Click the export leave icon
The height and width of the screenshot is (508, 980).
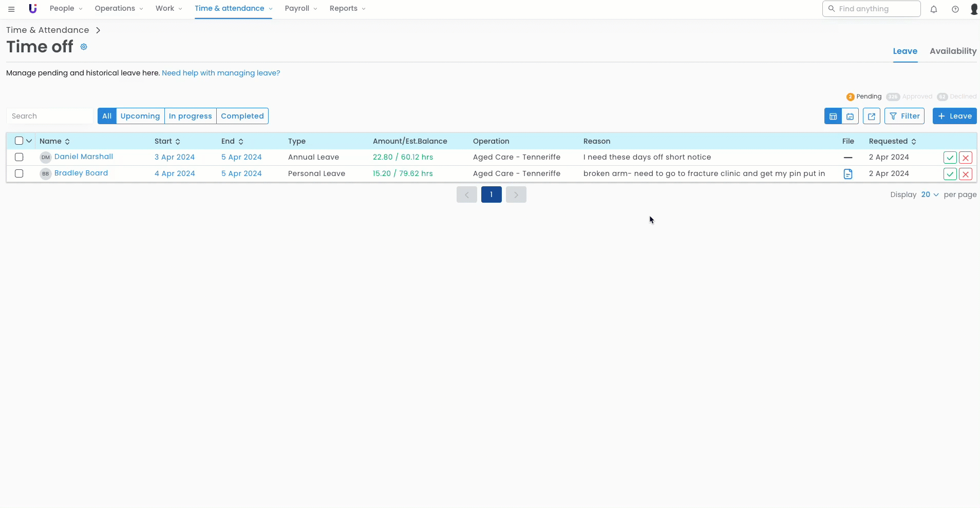[x=872, y=116]
